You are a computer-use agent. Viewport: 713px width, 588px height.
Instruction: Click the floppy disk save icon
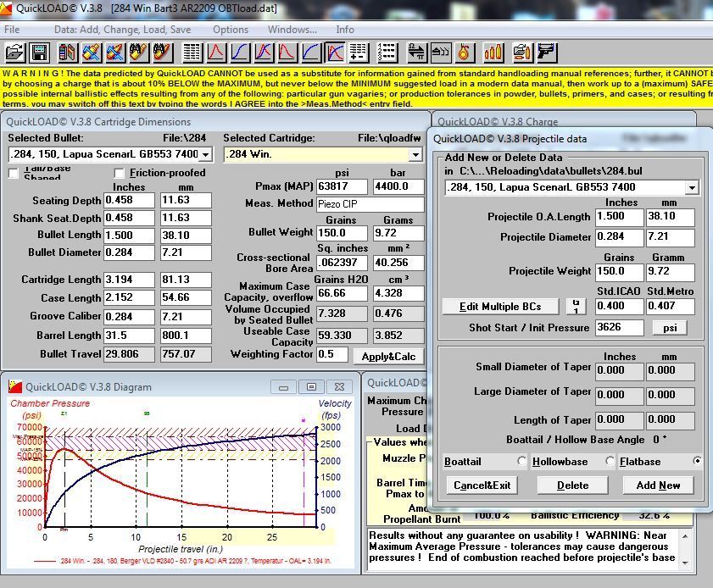click(39, 53)
